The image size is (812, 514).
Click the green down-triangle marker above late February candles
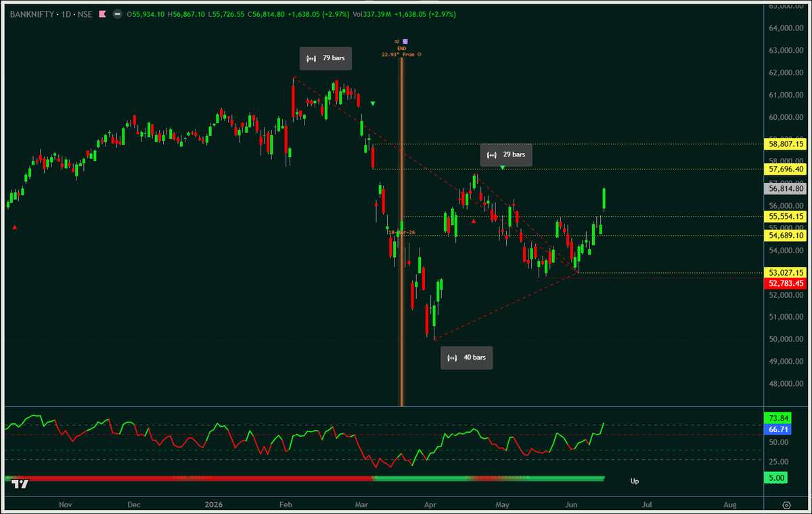coord(373,104)
